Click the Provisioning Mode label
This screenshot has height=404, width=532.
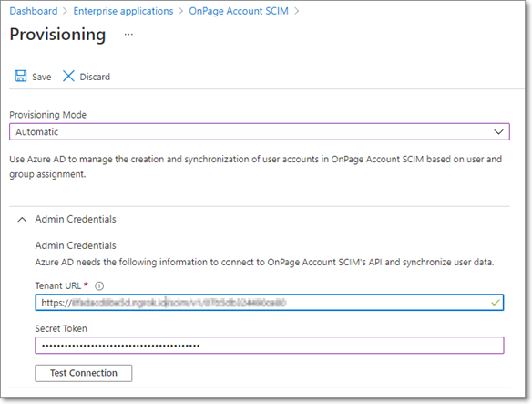coord(48,115)
